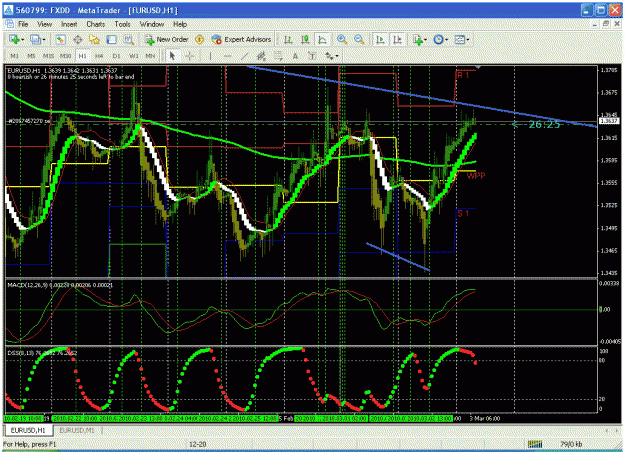The height and width of the screenshot is (452, 625).
Task: Select the Text tool 'A'
Action: point(295,56)
